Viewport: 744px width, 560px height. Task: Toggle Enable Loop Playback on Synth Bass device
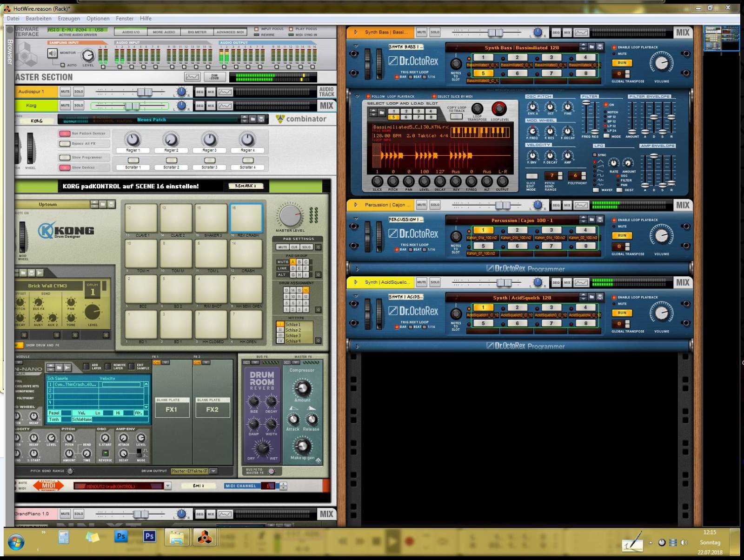tap(614, 47)
